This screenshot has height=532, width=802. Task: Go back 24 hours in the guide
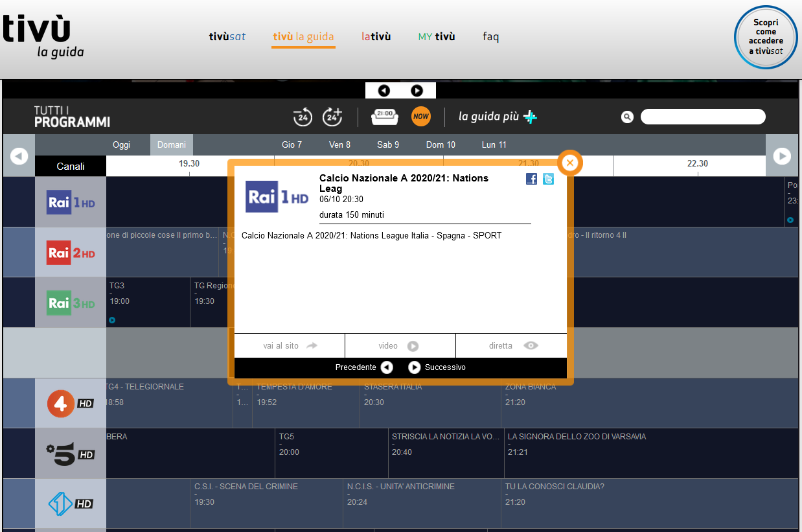pyautogui.click(x=303, y=117)
